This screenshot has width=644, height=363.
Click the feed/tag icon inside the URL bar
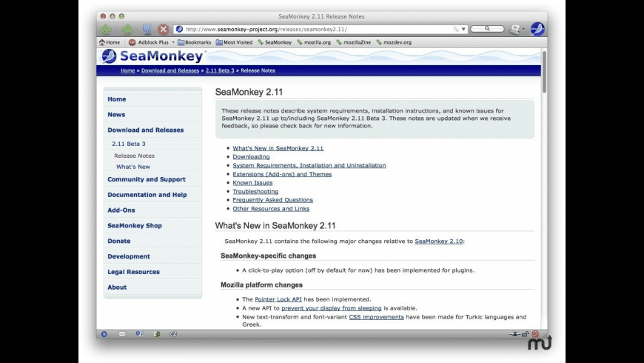click(x=456, y=29)
